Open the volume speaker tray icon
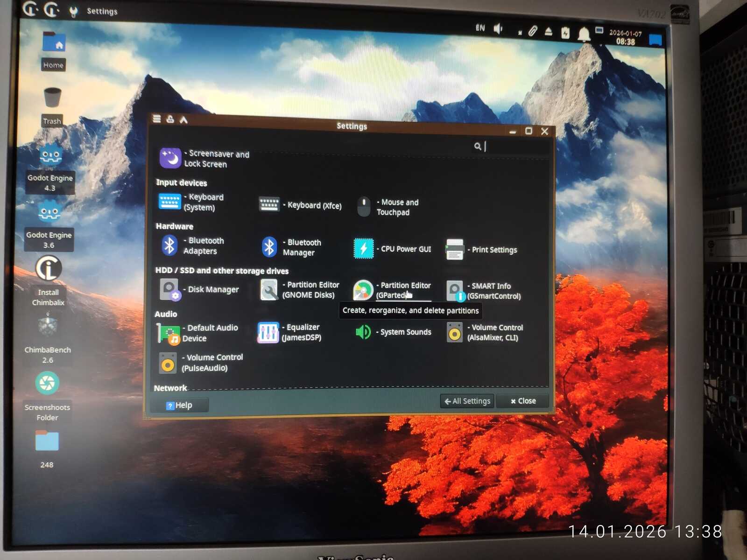This screenshot has height=560, width=747. 499,29
